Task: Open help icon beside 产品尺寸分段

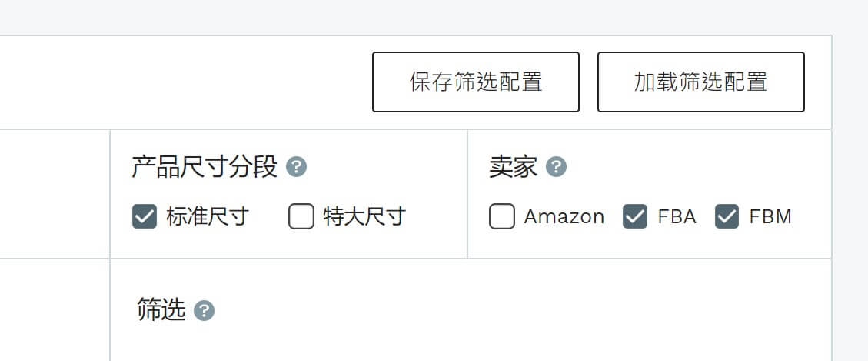Action: (x=296, y=167)
